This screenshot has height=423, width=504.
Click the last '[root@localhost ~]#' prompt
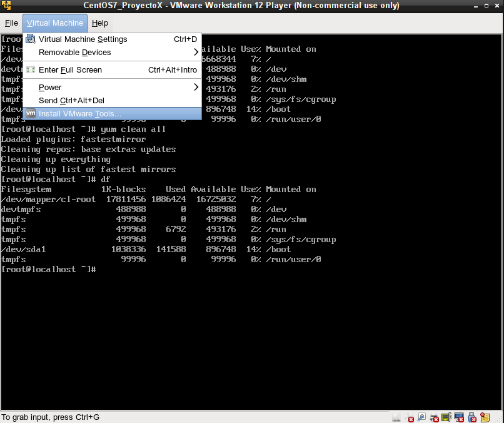[x=49, y=269]
